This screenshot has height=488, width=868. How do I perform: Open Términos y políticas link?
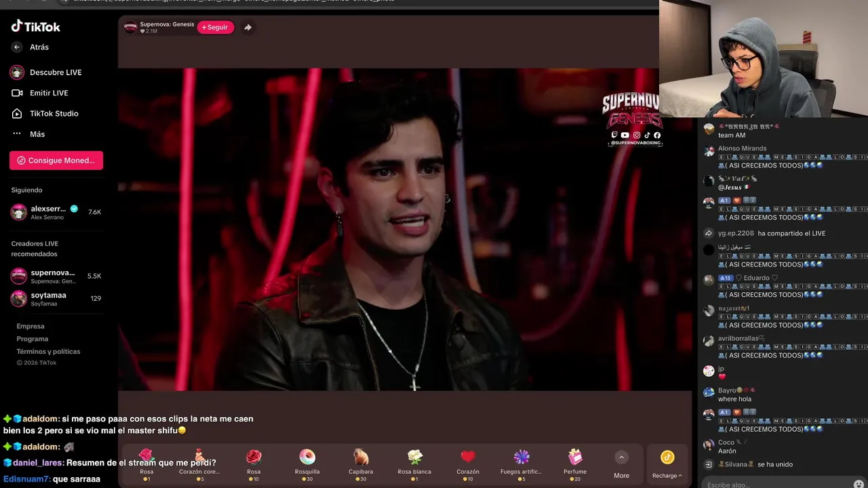[48, 351]
